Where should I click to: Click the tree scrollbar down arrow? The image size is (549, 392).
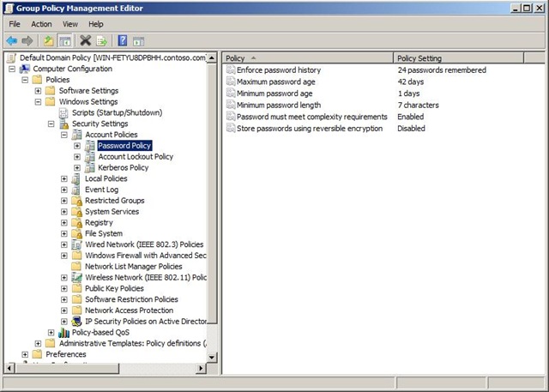[212, 357]
